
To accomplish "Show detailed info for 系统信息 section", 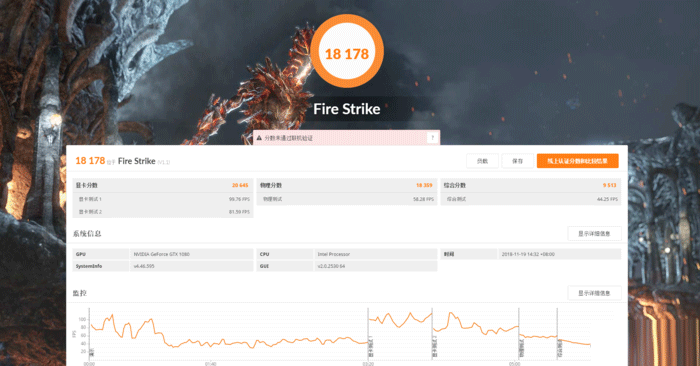I will 594,233.
